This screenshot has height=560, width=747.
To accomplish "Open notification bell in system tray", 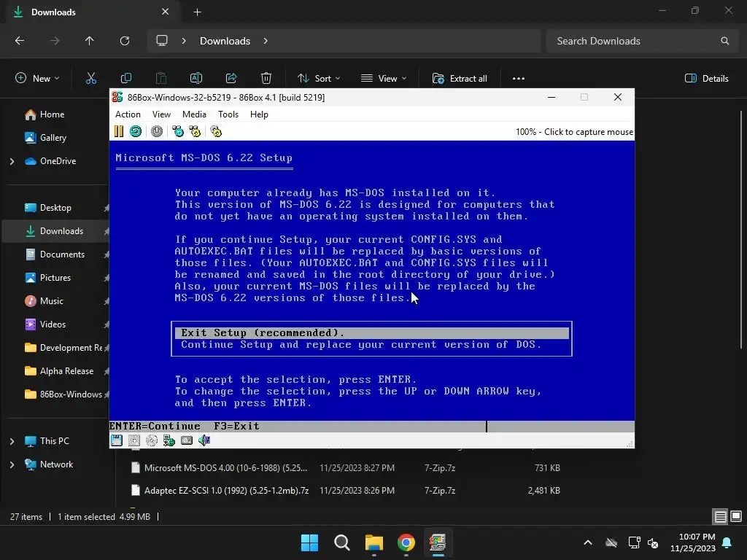I will click(x=727, y=542).
